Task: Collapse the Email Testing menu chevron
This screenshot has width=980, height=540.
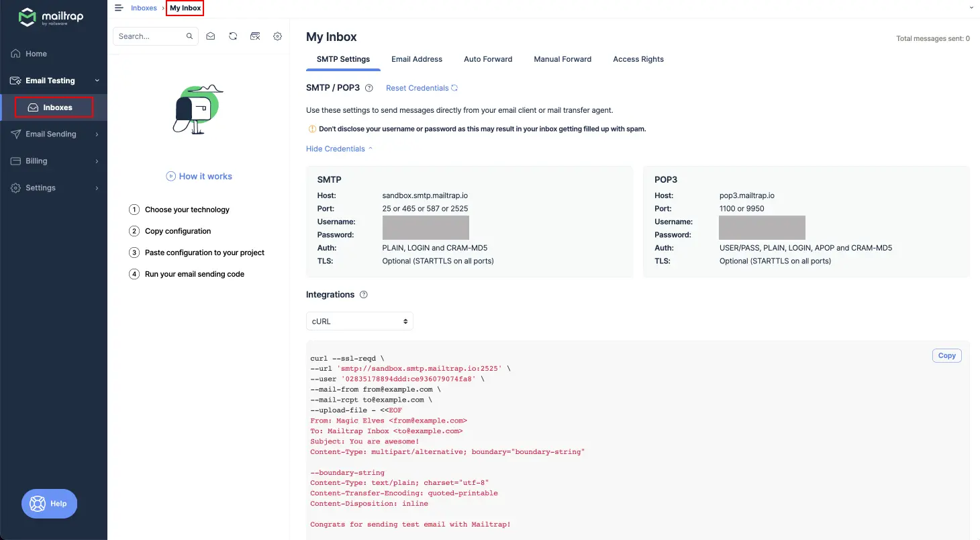Action: point(97,81)
